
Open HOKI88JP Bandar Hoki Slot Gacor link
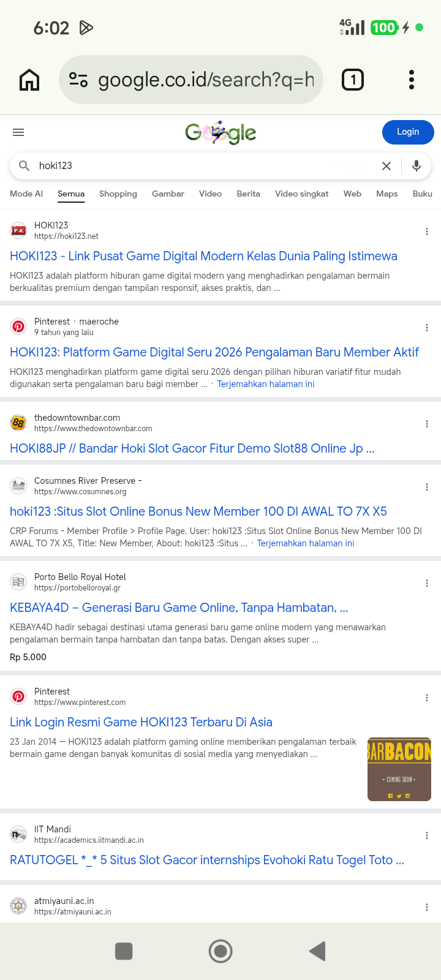pyautogui.click(x=192, y=448)
